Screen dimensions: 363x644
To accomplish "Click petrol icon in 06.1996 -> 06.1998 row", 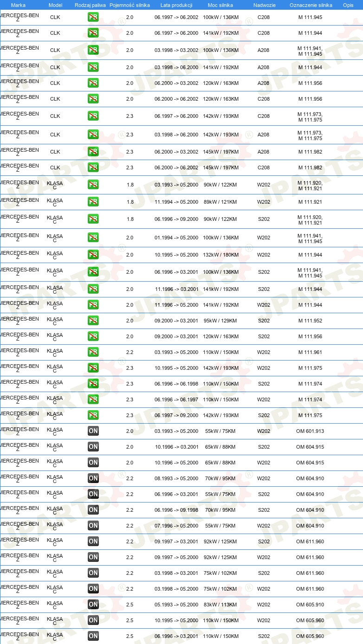I will pos(93,384).
